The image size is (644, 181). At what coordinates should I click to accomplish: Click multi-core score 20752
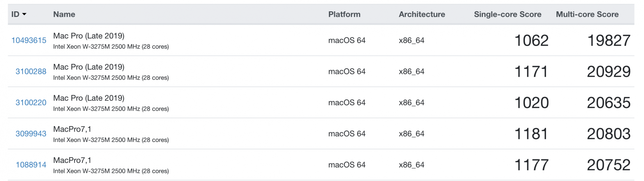[609, 165]
